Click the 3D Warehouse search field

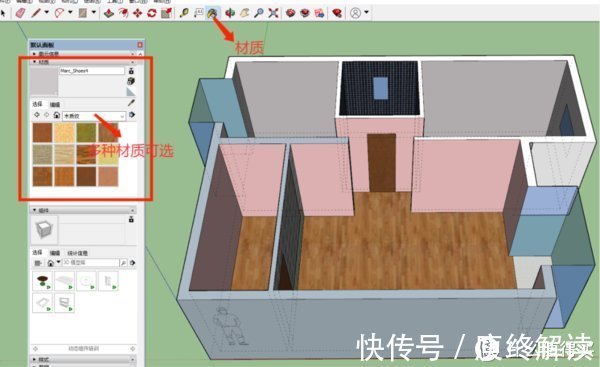[x=91, y=263]
